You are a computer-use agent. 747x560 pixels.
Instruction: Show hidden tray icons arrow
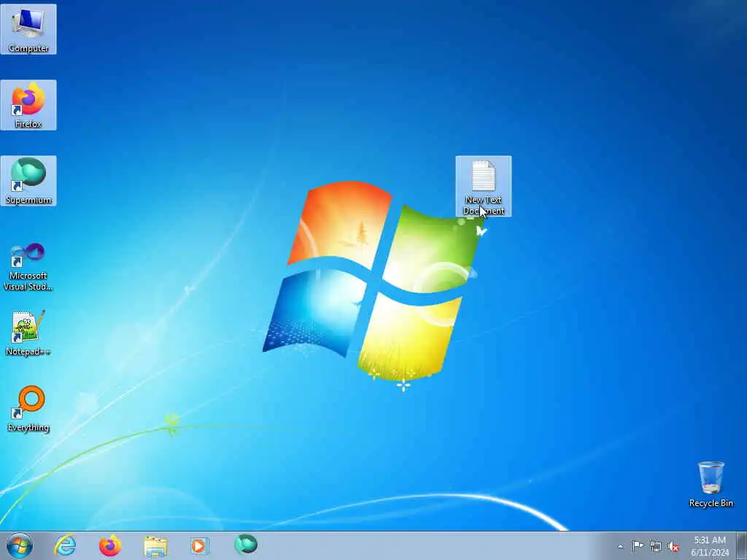620,546
